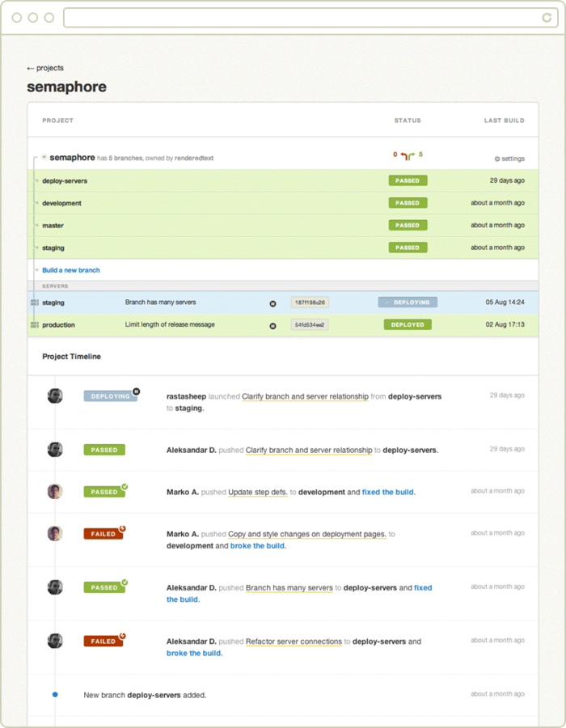Click the '02 Aug 17:13' timestamp
The width and height of the screenshot is (566, 728).
pos(505,324)
